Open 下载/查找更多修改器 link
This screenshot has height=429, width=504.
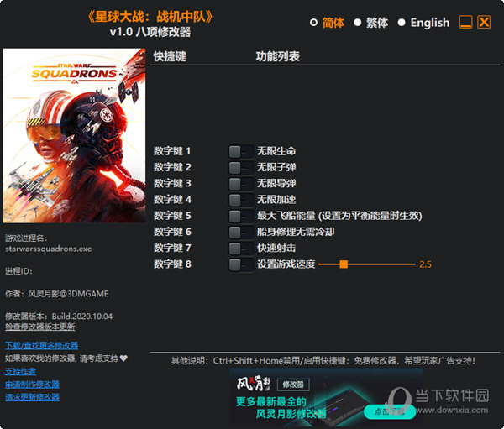[x=41, y=345]
